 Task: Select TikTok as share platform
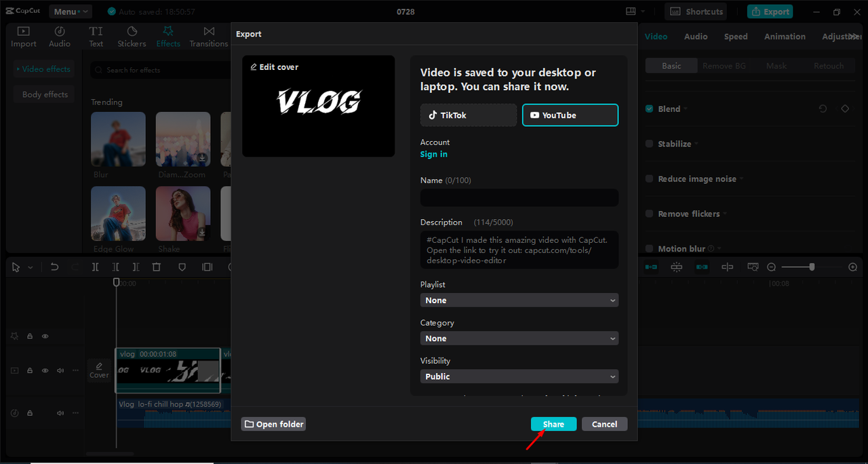pyautogui.click(x=469, y=115)
